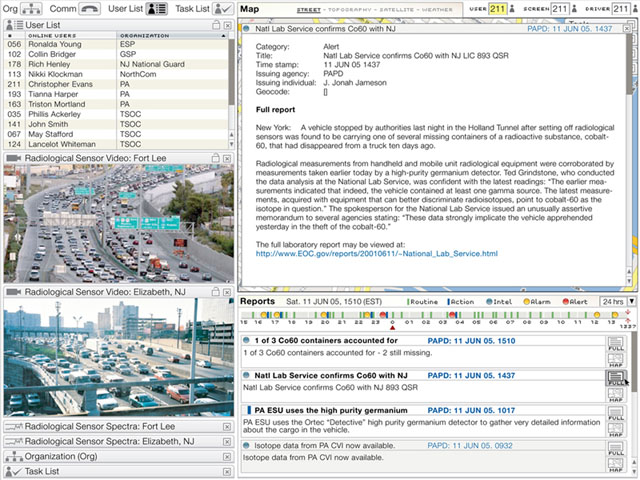Click the Reports list scrollbar thumb
Screen dimensions: 640x480
pos(634,362)
